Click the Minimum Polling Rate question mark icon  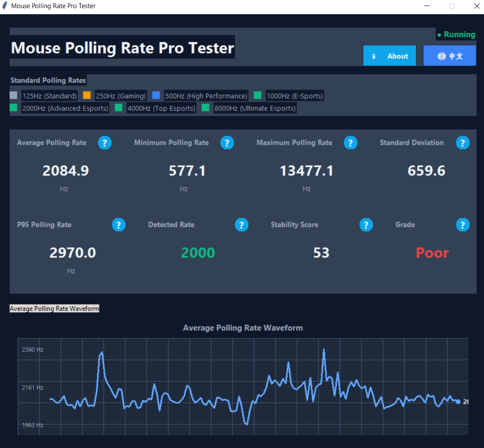[x=227, y=142]
